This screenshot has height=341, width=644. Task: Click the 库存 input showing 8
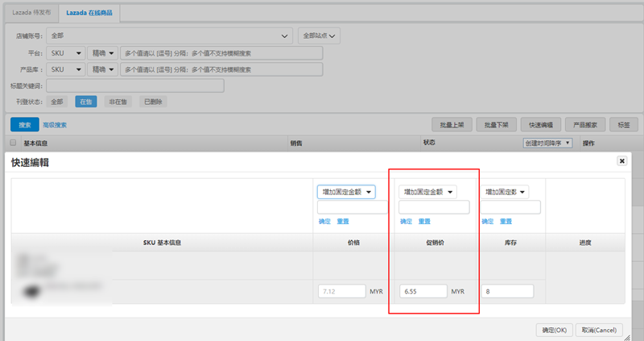(507, 291)
